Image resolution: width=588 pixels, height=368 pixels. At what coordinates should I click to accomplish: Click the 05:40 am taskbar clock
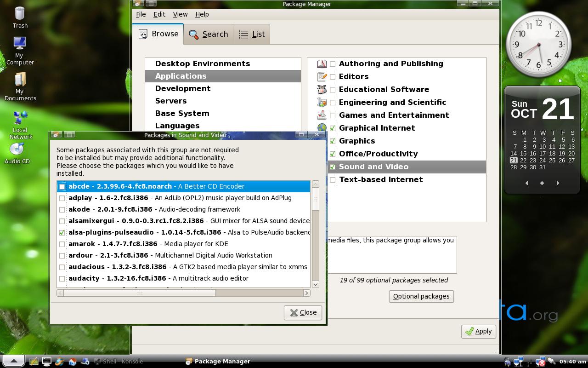[573, 362]
